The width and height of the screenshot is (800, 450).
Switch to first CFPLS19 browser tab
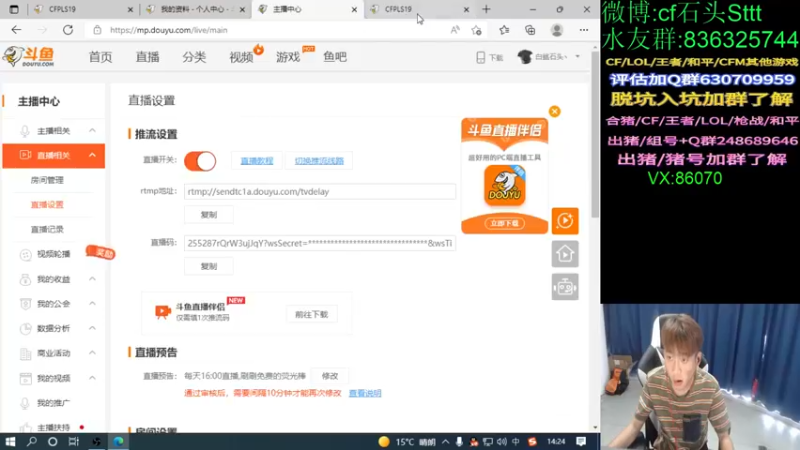click(x=83, y=9)
